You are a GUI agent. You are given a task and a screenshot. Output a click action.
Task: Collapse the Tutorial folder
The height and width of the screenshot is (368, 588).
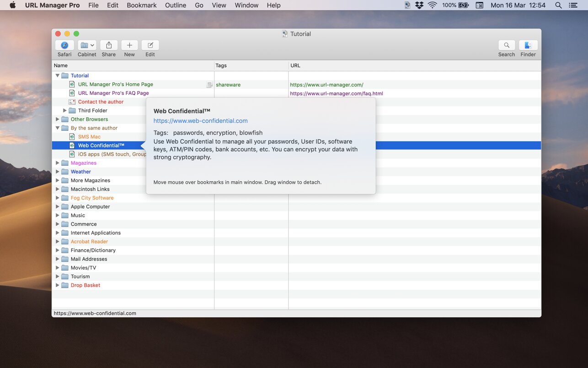coord(58,76)
